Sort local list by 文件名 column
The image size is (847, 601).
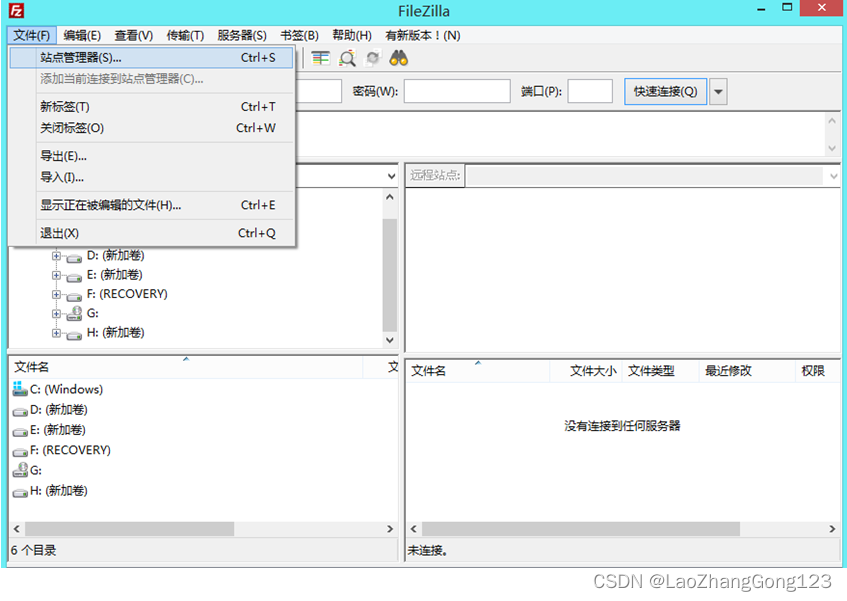pos(186,368)
